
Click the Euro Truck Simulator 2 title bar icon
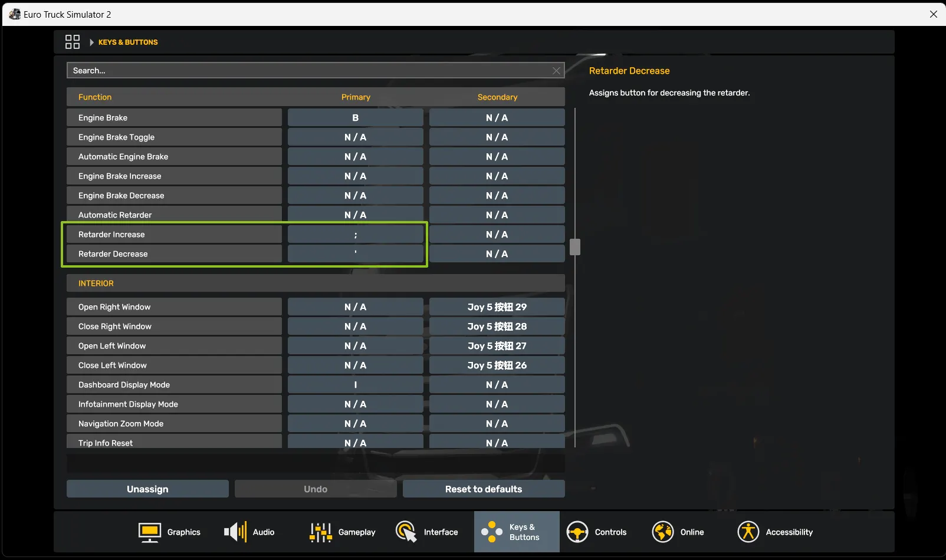click(x=15, y=14)
